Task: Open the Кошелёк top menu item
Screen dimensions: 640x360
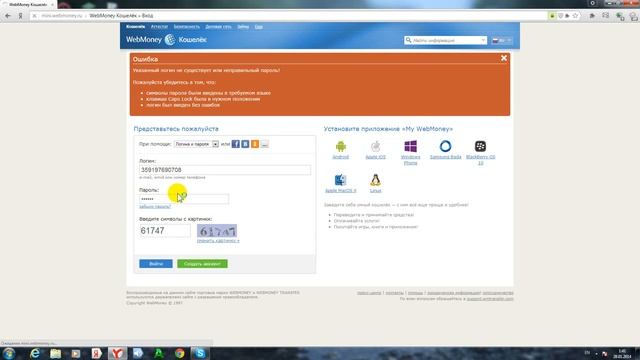Action: (x=136, y=27)
